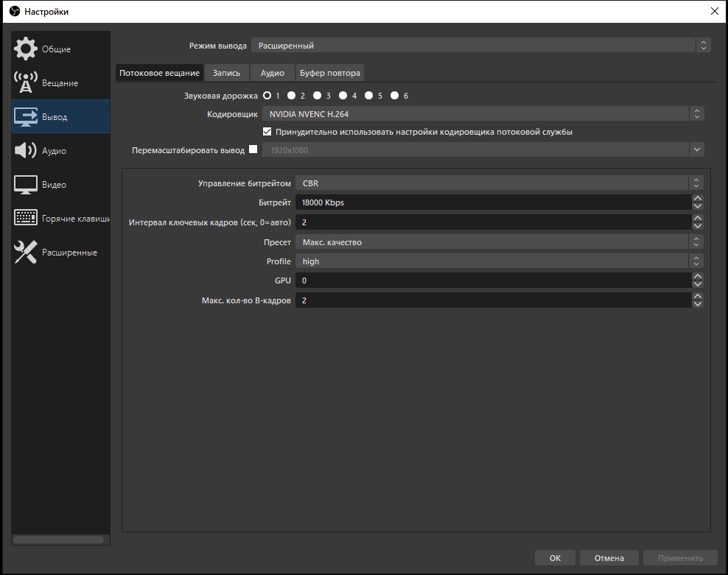
Task: Decrease keyframe interval with down arrow
Action: pos(697,226)
